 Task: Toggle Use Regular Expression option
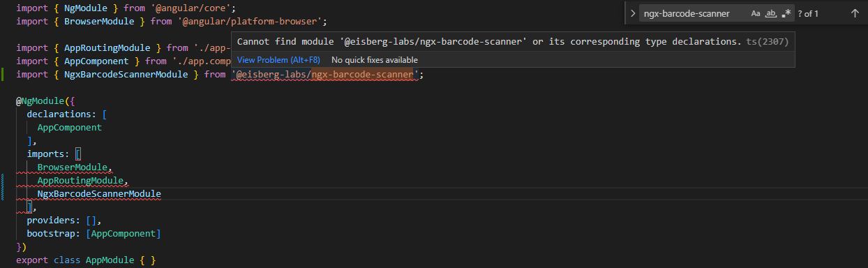point(786,13)
